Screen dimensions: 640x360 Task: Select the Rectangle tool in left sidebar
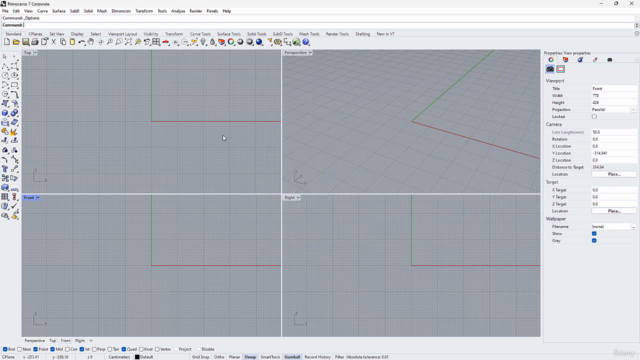(14, 85)
